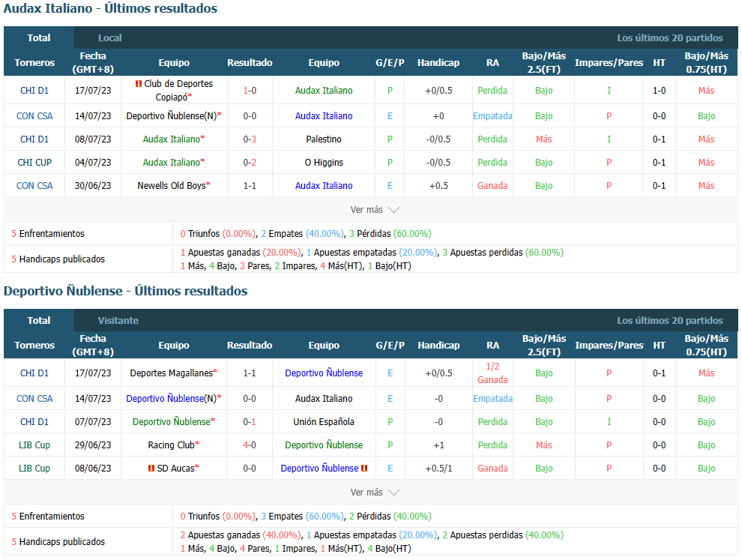
Task: Click red card icon beside Club de Deportes Copiapó
Action: (x=139, y=84)
